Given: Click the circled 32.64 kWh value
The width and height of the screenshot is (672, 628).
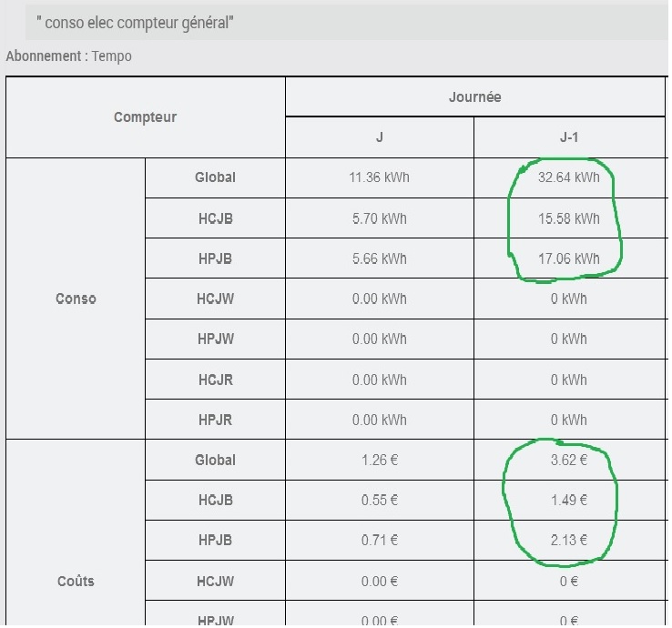Looking at the screenshot, I should click(569, 177).
